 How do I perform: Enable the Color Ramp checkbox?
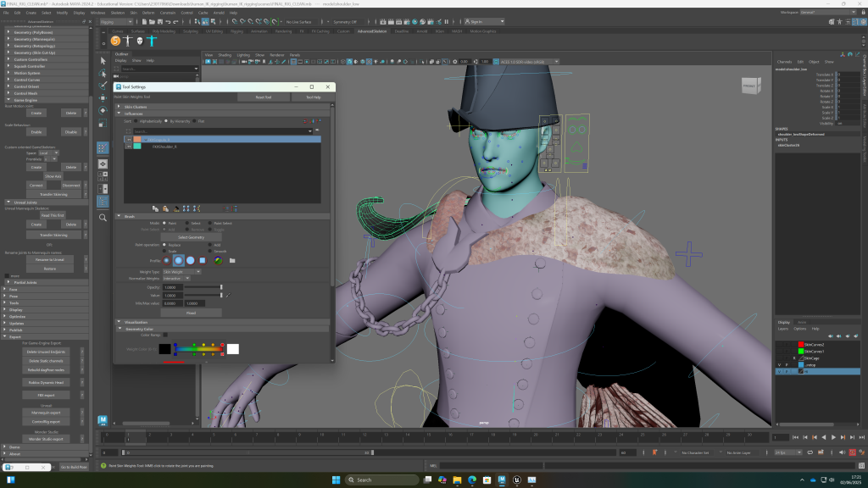[164, 335]
